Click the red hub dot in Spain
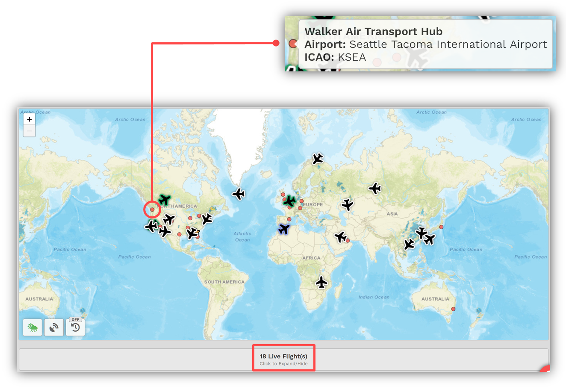Image resolution: width=566 pixels, height=392 pixels. 289,219
